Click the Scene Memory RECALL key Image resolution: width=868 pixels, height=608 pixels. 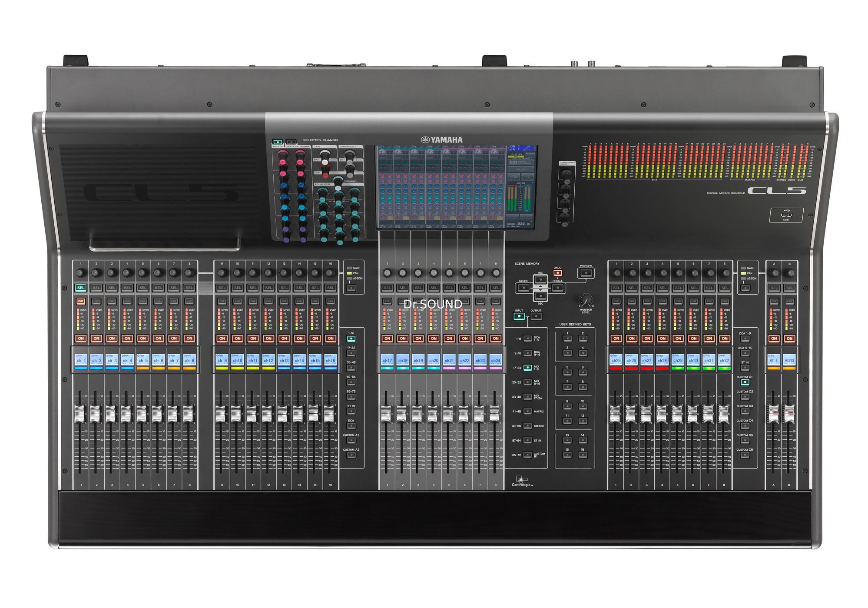pyautogui.click(x=557, y=287)
